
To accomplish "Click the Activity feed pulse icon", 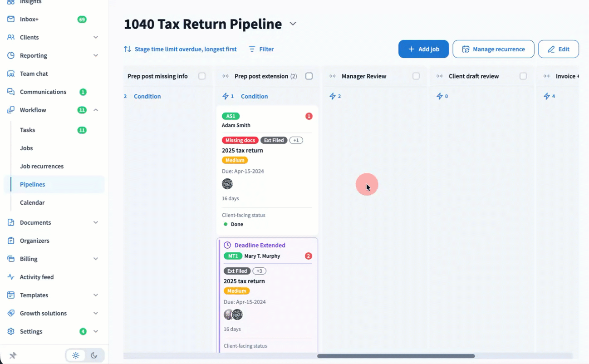I will tap(11, 277).
